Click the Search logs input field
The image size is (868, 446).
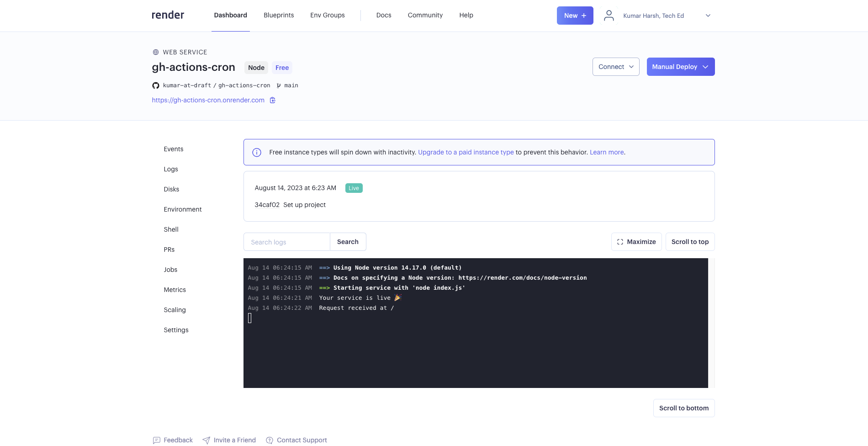[287, 242]
